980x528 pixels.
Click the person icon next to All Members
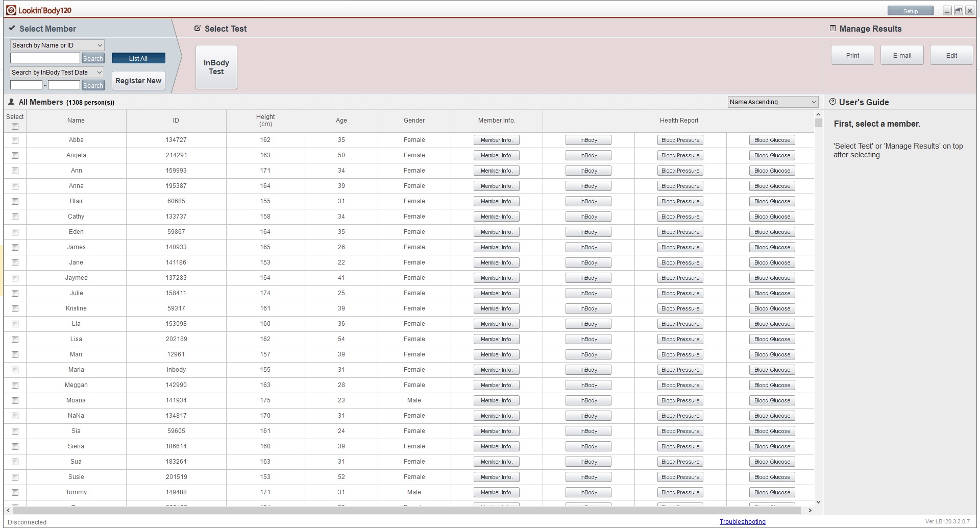pyautogui.click(x=11, y=102)
